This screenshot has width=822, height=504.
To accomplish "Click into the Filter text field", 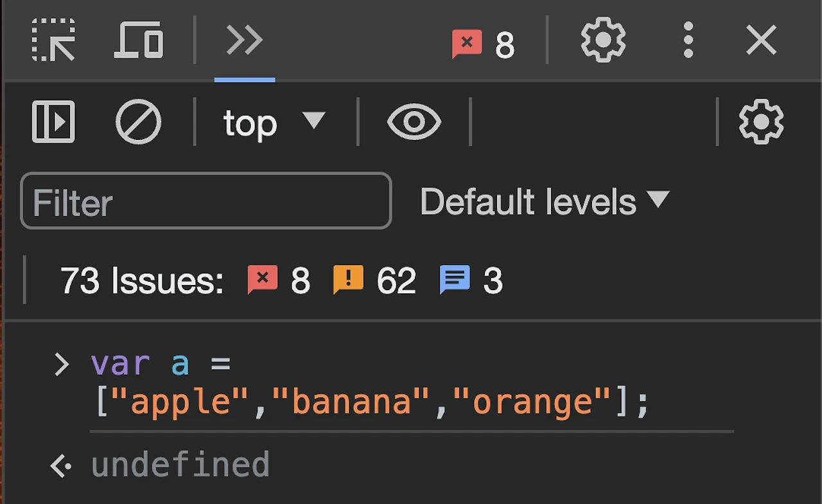I will click(205, 201).
